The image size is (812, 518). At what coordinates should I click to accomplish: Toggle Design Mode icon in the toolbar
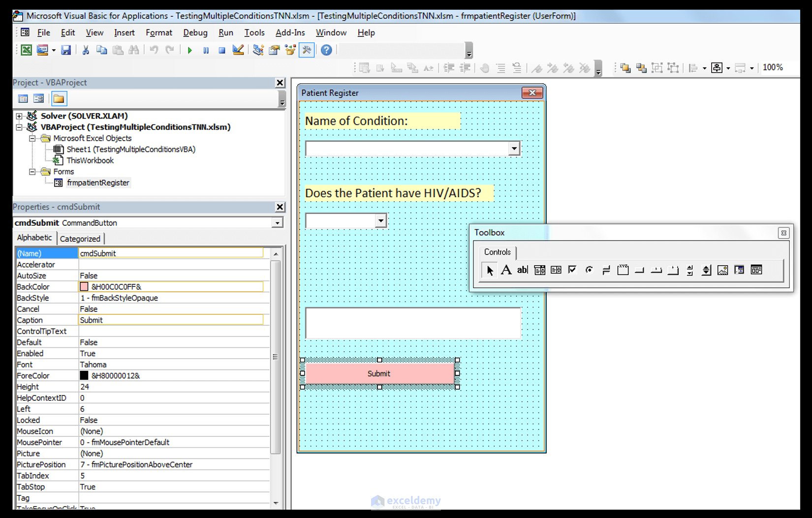click(238, 50)
